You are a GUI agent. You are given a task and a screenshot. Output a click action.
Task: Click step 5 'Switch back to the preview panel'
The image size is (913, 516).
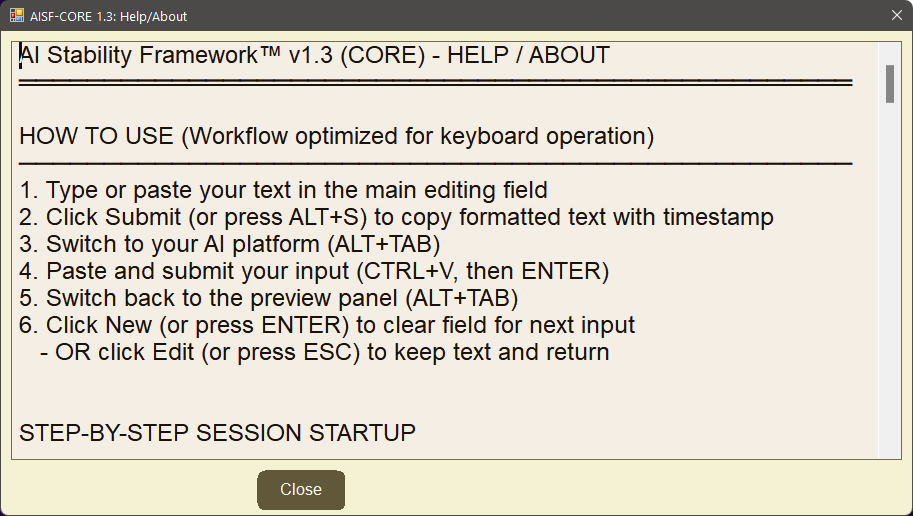(268, 298)
